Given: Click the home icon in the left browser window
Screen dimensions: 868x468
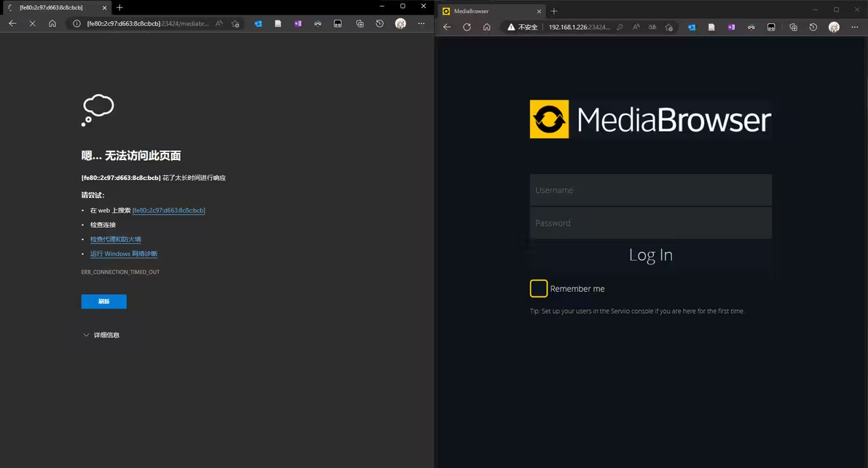Looking at the screenshot, I should click(52, 23).
